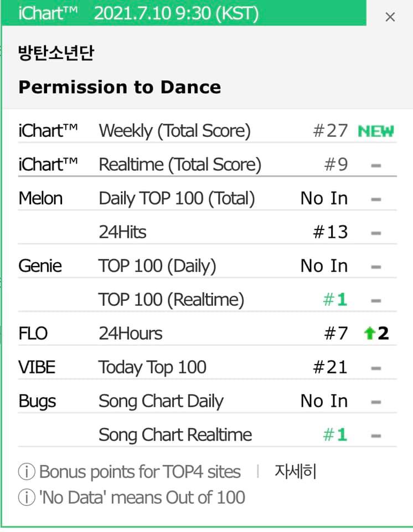The image size is (413, 532).
Task: Click VIBE Today Top 100 row
Action: (x=152, y=367)
